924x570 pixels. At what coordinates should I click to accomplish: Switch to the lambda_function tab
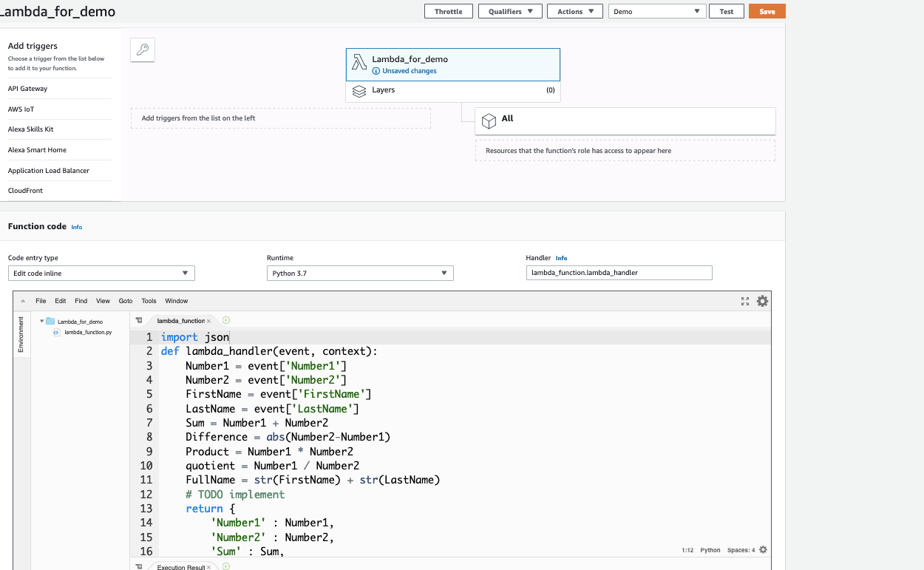pos(181,321)
